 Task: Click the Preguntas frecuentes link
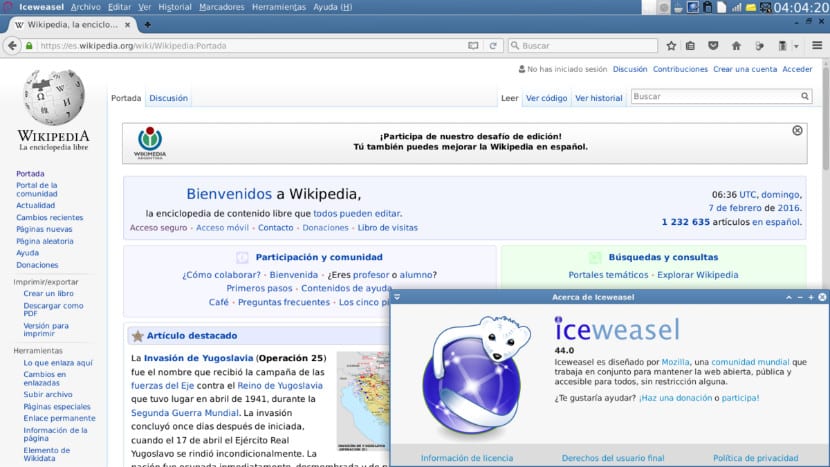(284, 302)
